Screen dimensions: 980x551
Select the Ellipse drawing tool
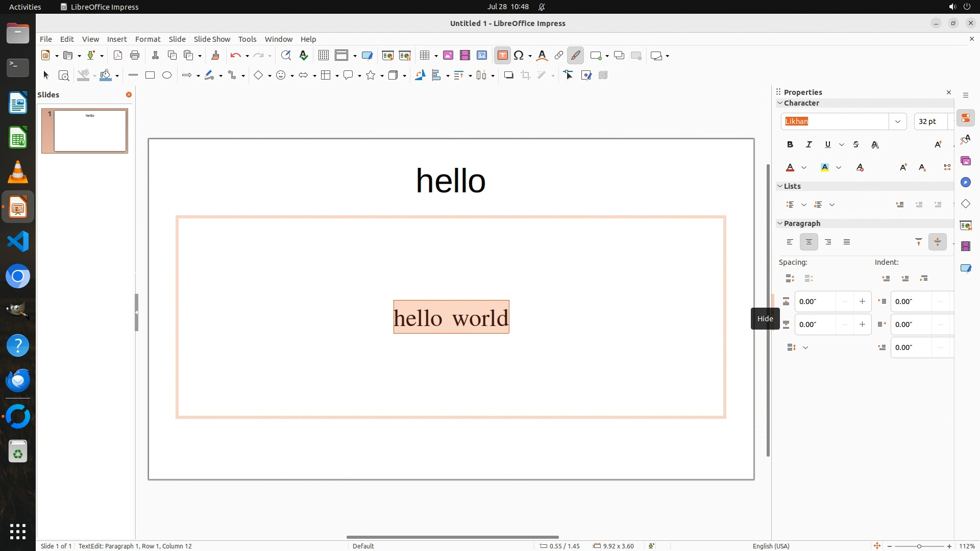click(x=167, y=76)
